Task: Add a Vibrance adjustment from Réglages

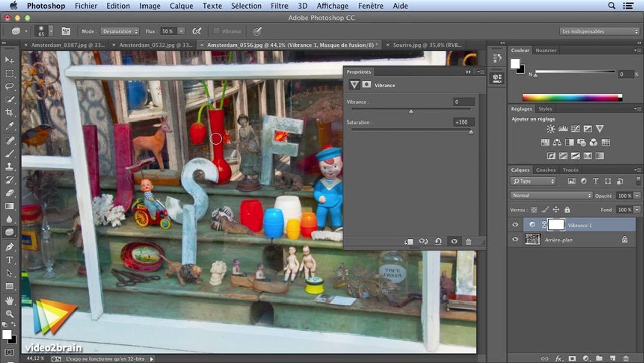Action: point(599,129)
